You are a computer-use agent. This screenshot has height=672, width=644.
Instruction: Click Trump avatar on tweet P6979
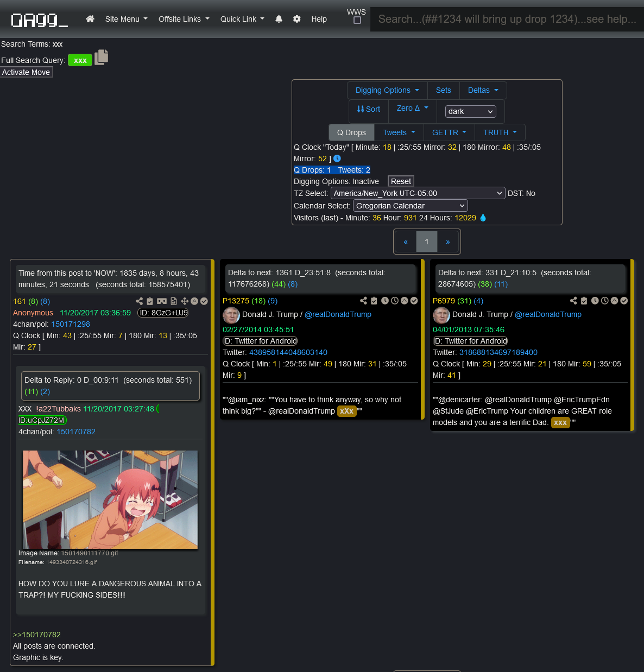441,315
